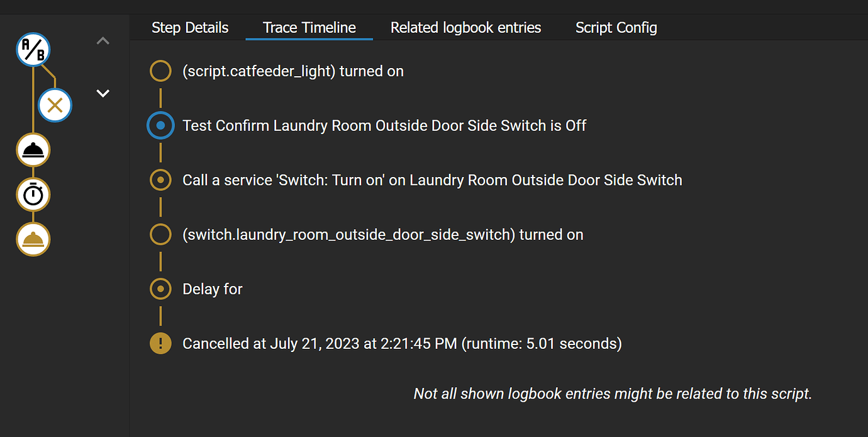The height and width of the screenshot is (437, 868).
Task: Click the script.catfeeder_light turned on node circle
Action: [x=160, y=71]
